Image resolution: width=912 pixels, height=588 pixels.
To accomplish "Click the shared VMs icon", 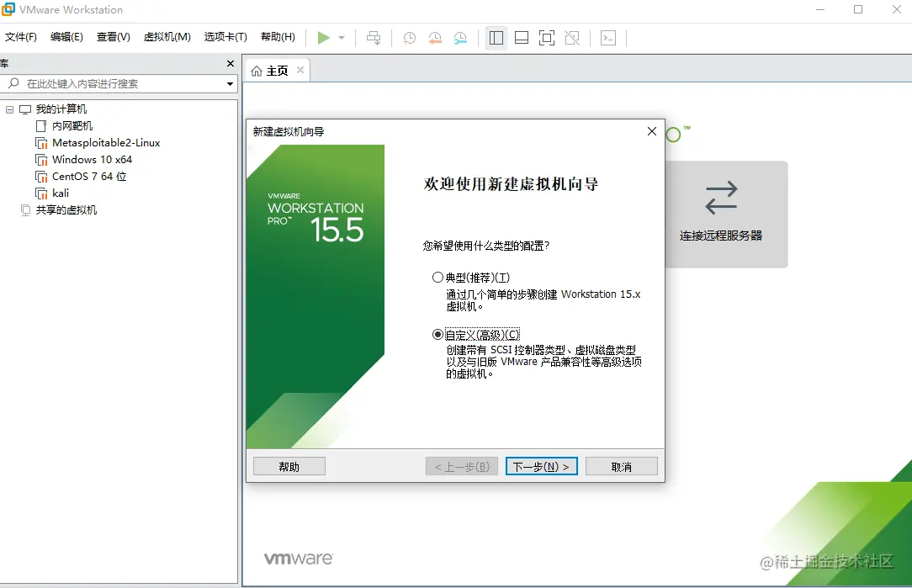I will click(25, 210).
